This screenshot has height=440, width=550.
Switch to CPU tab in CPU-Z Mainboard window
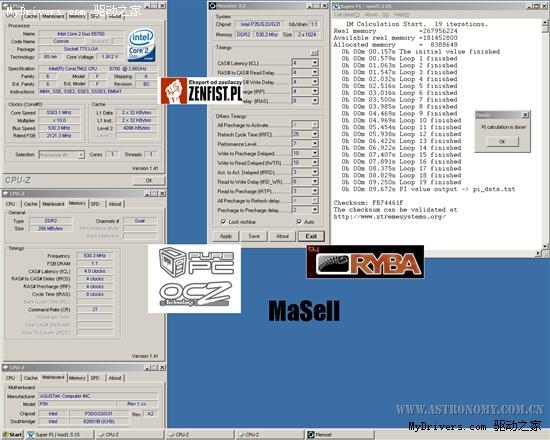[11, 378]
